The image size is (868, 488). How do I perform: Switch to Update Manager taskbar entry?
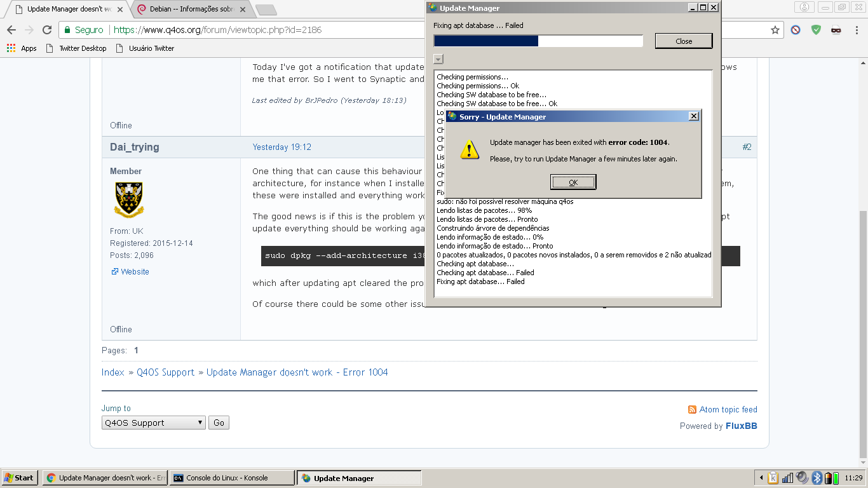point(359,478)
